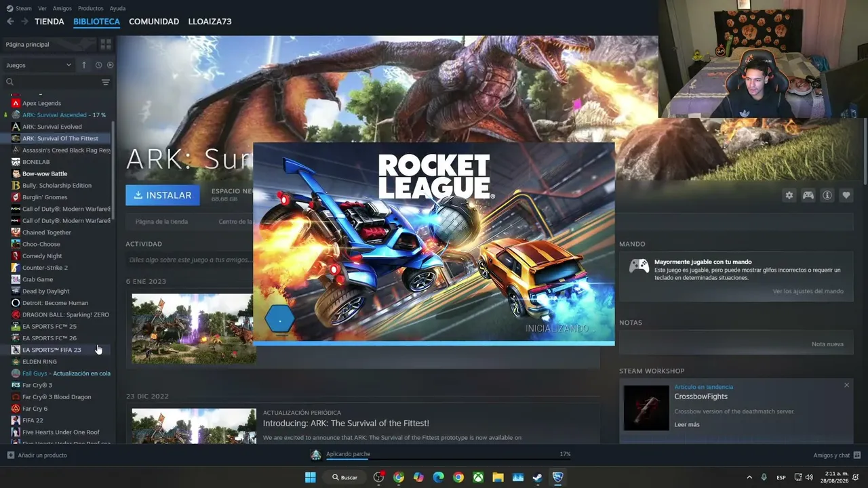The image size is (868, 488).
Task: Open Windows Start menu
Action: pyautogui.click(x=310, y=477)
